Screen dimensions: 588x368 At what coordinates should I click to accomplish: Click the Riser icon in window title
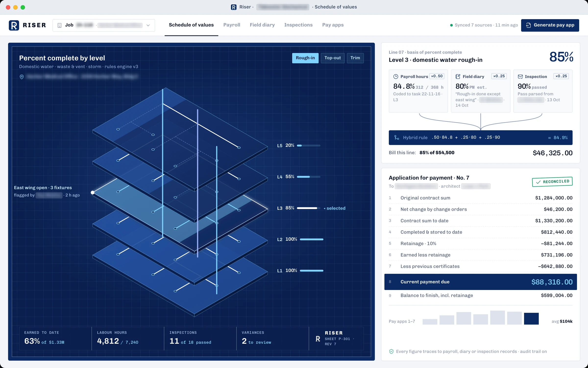tap(234, 7)
